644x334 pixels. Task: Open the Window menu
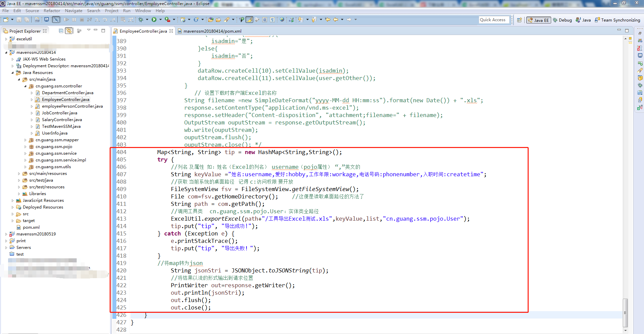coord(143,11)
